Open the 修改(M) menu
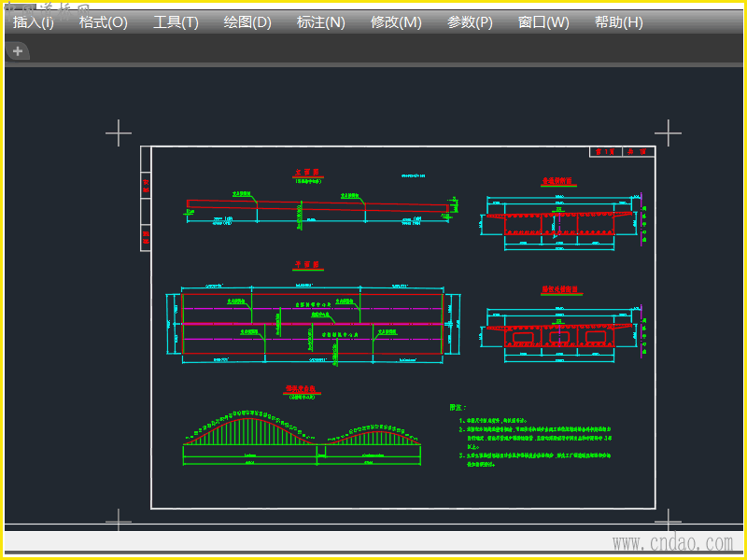The image size is (747, 560). [396, 22]
